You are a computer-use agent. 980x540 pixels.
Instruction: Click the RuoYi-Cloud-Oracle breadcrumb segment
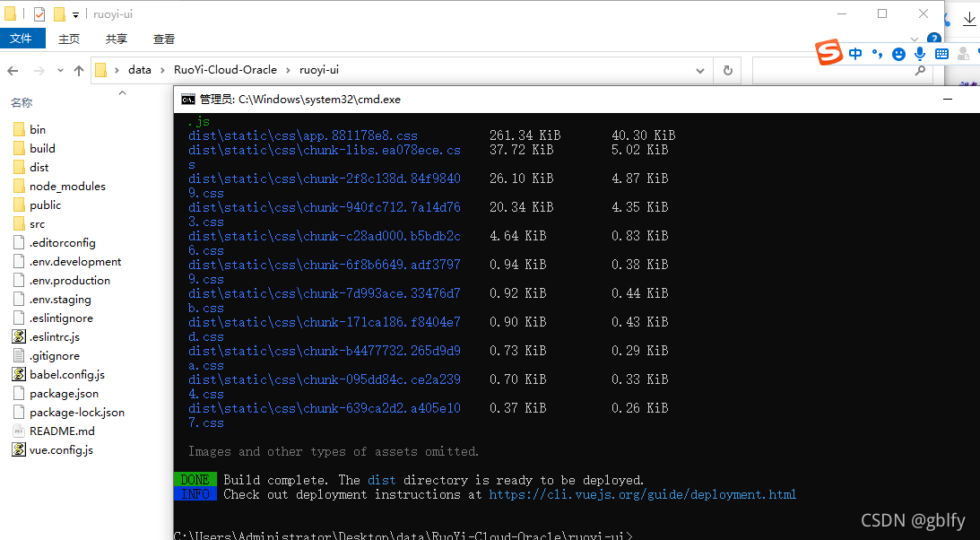225,69
